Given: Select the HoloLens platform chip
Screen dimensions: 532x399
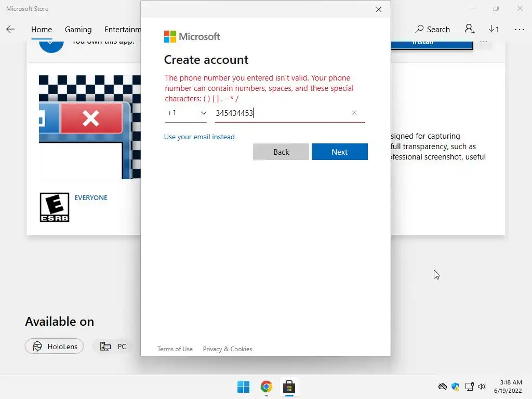Looking at the screenshot, I should click(54, 346).
